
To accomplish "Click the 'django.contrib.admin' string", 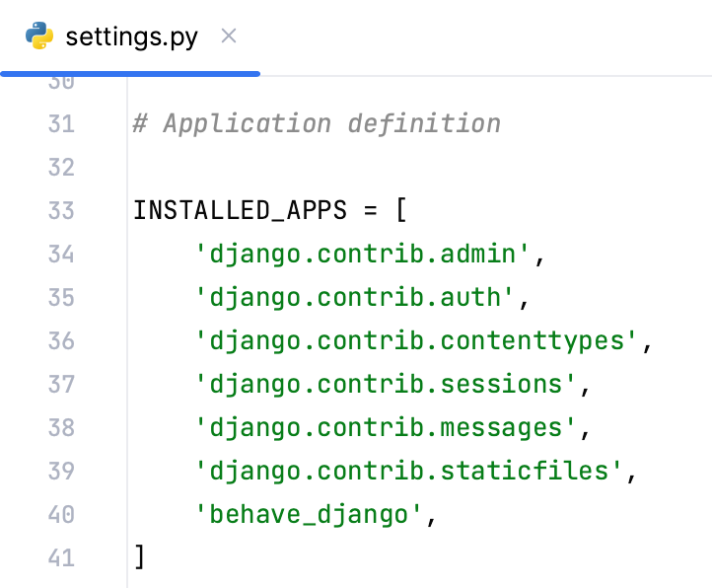I will 362,254.
